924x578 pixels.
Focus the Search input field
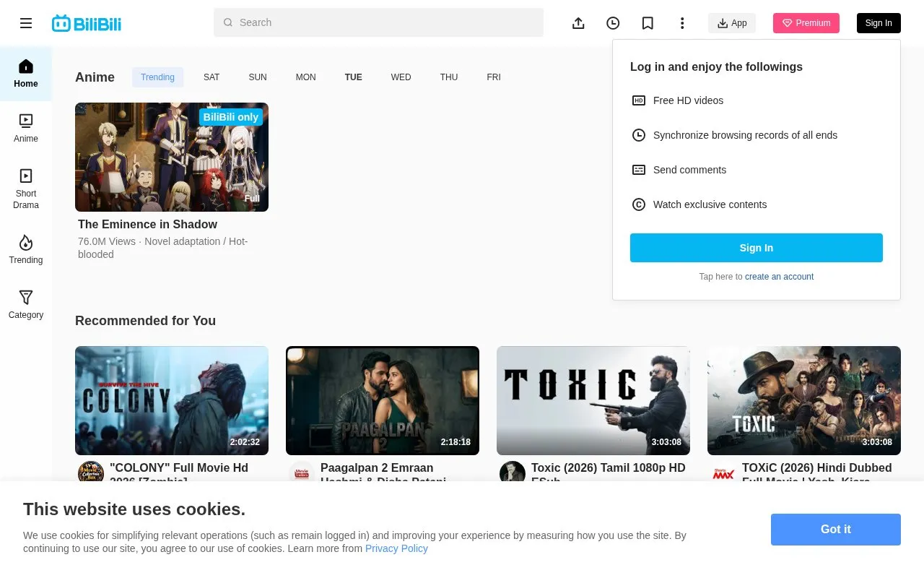coord(378,22)
